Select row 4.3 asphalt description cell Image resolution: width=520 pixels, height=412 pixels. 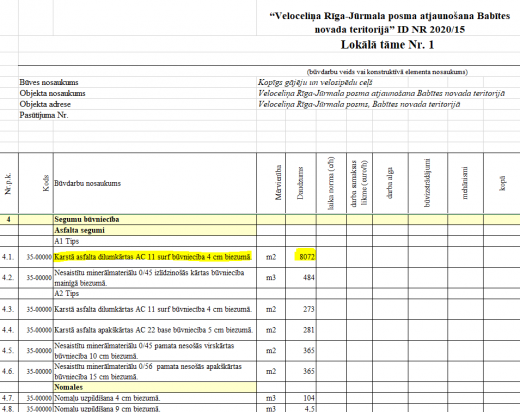(155, 309)
